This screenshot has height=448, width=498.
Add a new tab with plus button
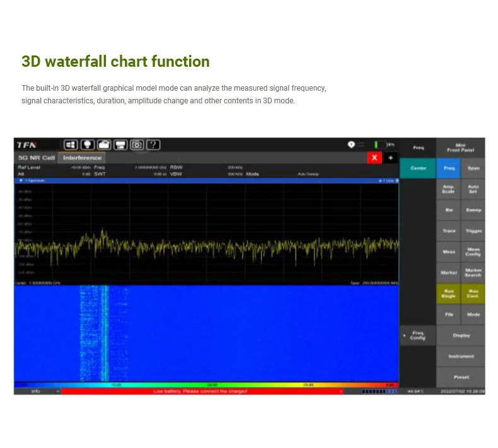[x=391, y=158]
